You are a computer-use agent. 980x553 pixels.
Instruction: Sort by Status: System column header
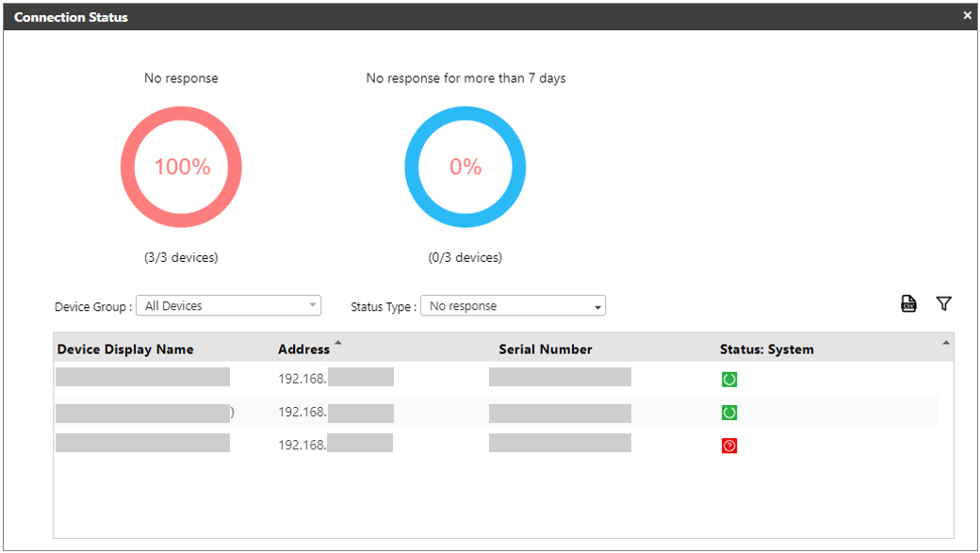point(766,350)
